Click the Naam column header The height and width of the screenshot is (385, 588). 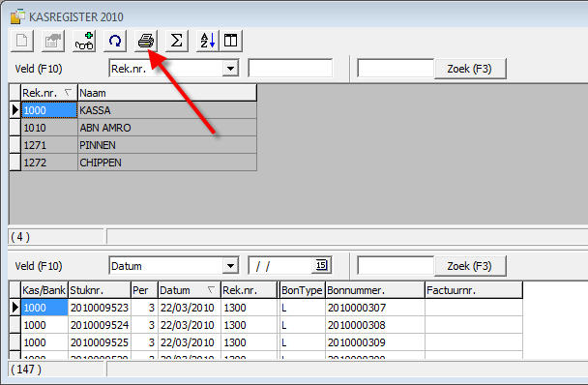(167, 93)
